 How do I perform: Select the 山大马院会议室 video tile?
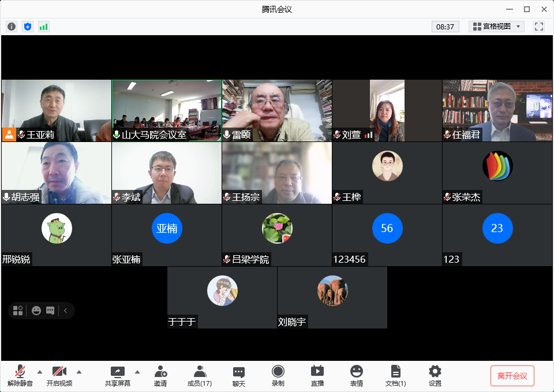[166, 110]
